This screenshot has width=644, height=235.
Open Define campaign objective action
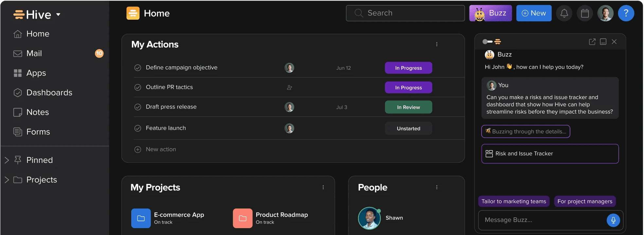(x=182, y=68)
